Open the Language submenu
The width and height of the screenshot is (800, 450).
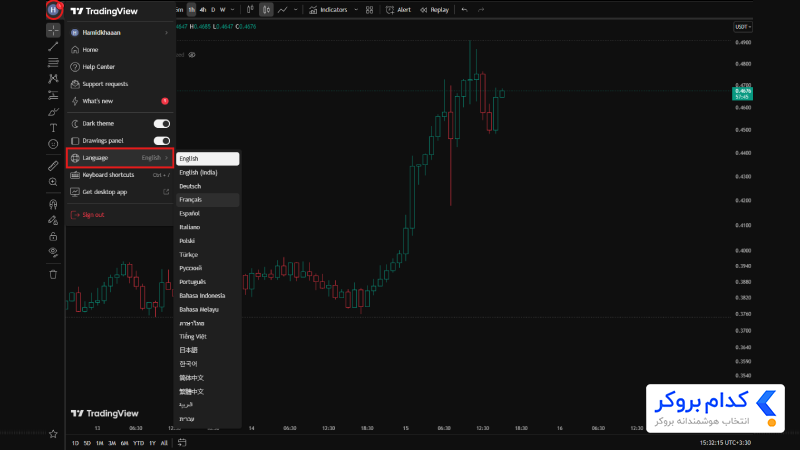point(120,158)
